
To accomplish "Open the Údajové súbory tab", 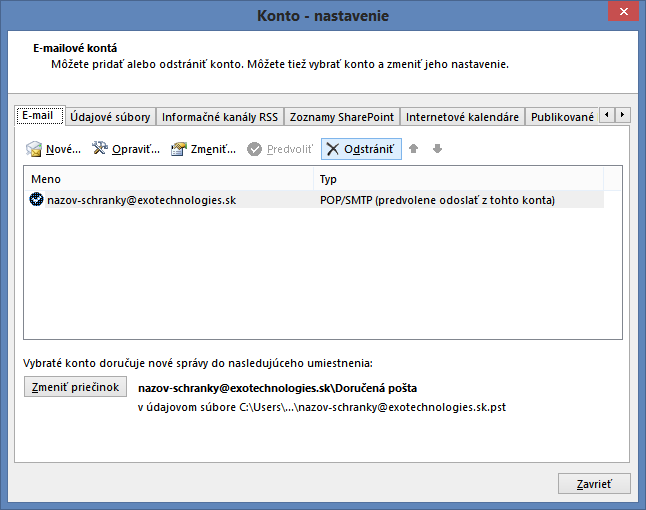I will pos(110,117).
